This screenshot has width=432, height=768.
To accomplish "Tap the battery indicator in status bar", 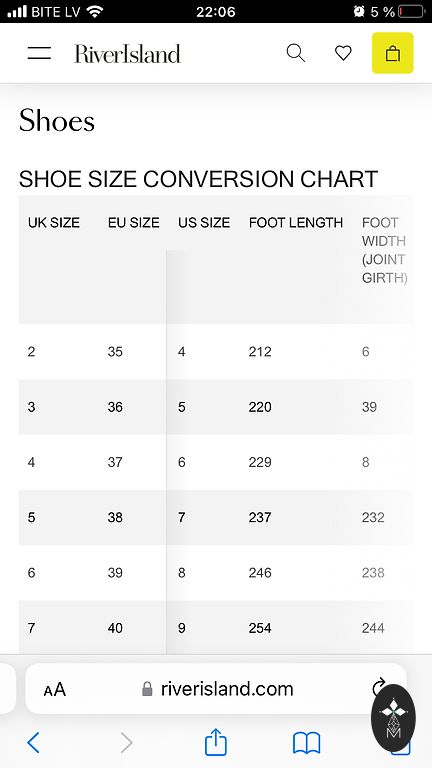I will click(x=410, y=12).
